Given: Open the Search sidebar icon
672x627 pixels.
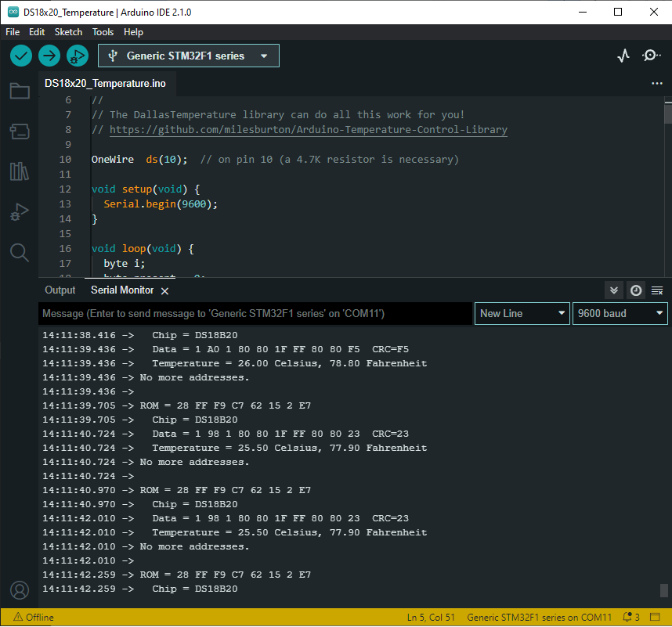Looking at the screenshot, I should pos(20,252).
